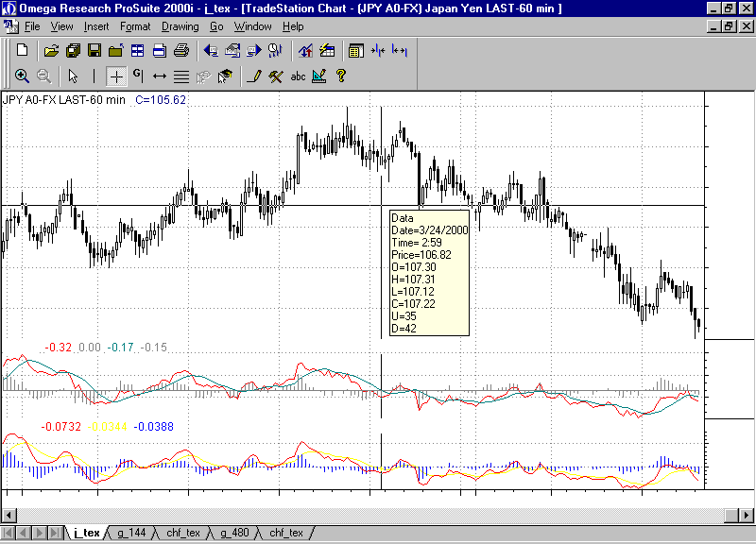Switch to the g_144 workspace tab
756x544 pixels.
pos(131,533)
